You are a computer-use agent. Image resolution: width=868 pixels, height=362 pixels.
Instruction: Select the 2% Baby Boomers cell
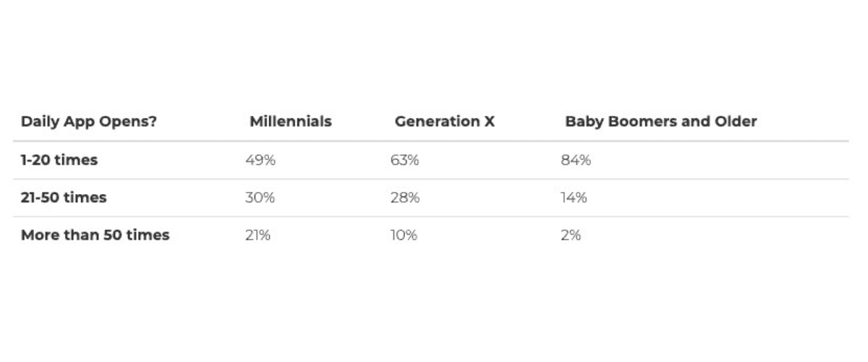click(x=571, y=235)
